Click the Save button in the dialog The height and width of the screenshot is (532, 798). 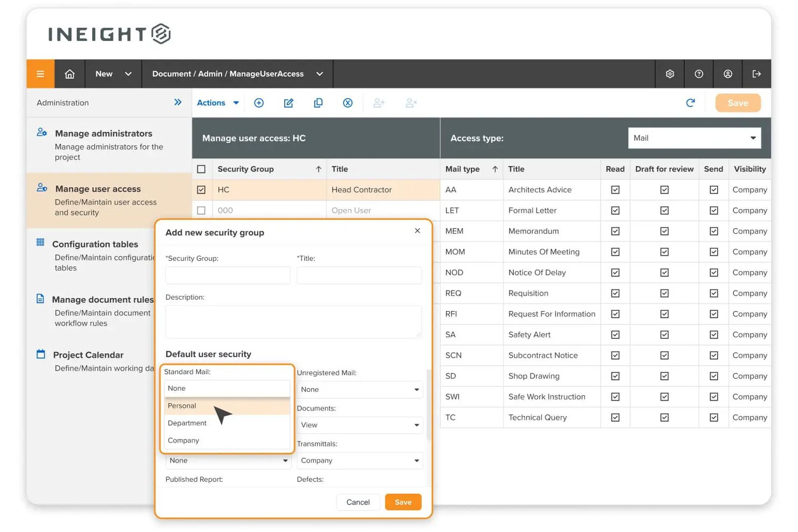click(x=403, y=502)
